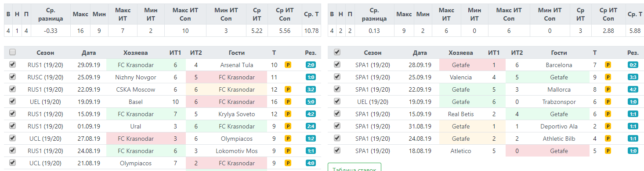Image resolution: width=644 pixels, height=171 pixels.
Task: Click the Рез. header in right table
Action: tap(633, 53)
